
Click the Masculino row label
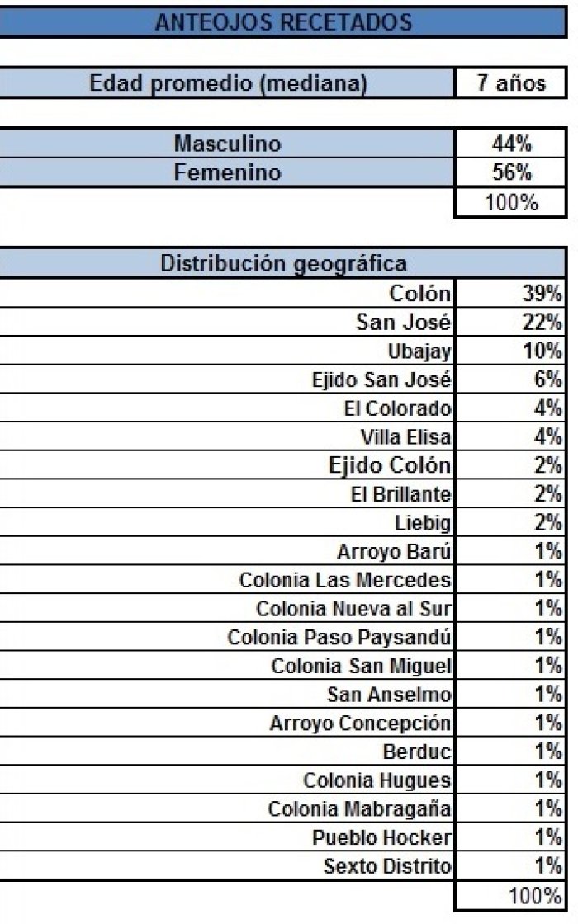228,144
